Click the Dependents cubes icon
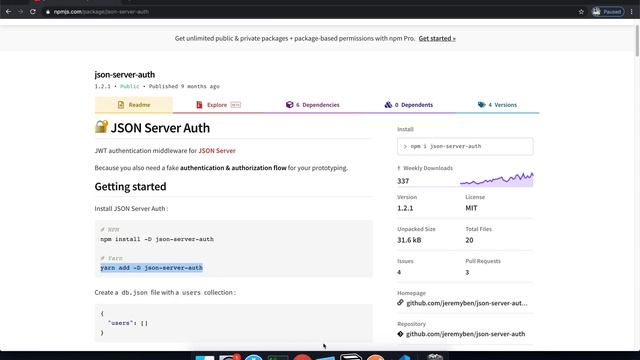The width and height of the screenshot is (640, 360). [388, 105]
